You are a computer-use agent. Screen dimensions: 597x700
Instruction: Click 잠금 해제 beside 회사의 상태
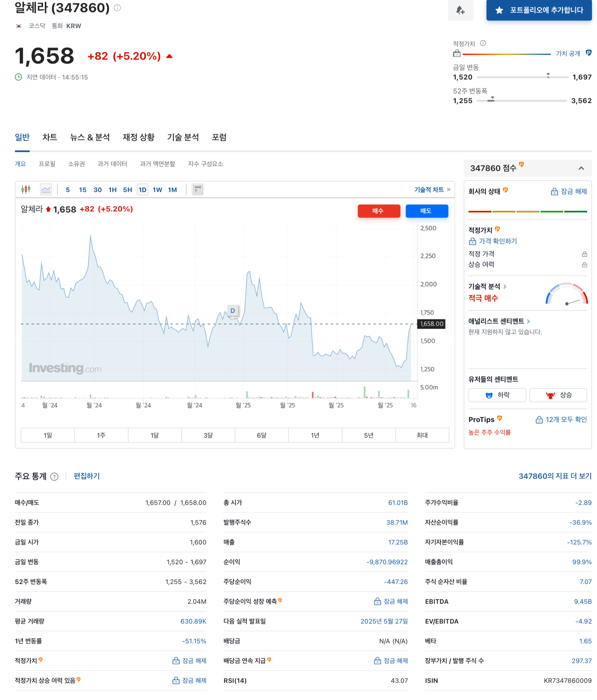point(569,192)
